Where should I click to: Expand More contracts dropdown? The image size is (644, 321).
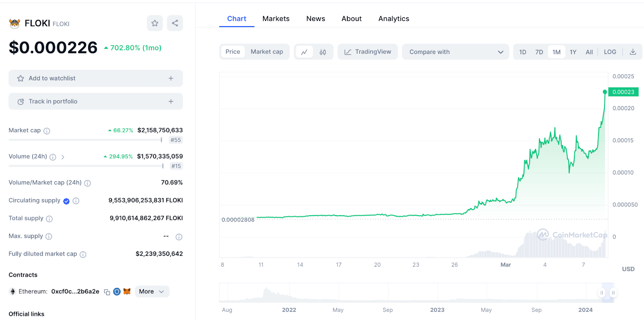click(x=152, y=292)
